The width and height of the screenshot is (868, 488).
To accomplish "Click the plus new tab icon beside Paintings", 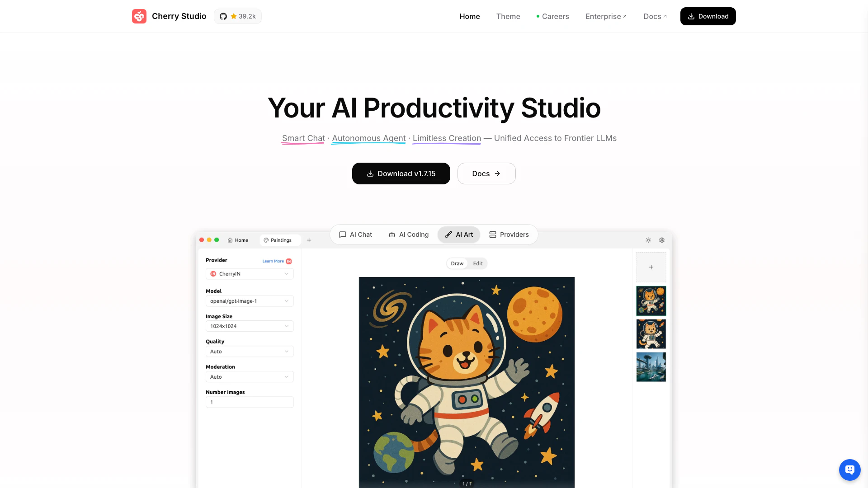I will pyautogui.click(x=309, y=240).
